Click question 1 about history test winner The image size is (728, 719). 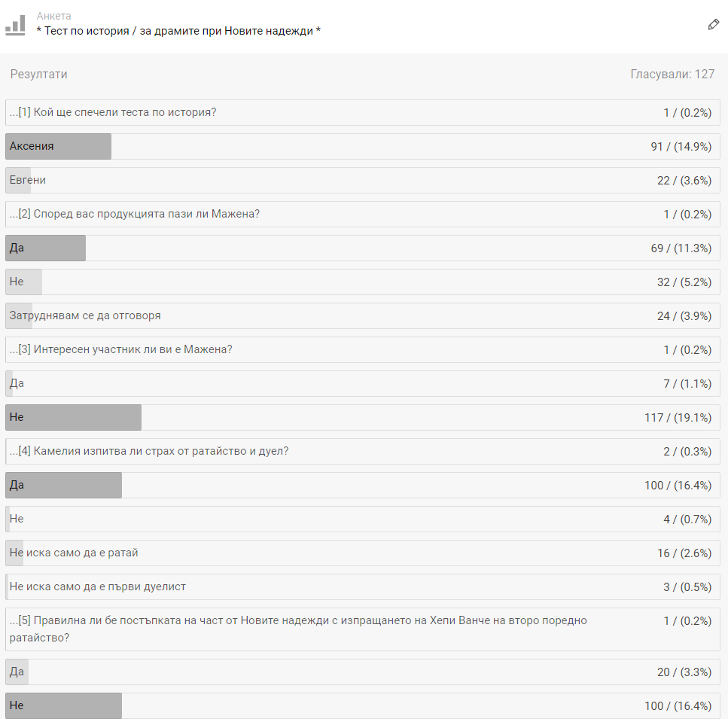363,112
